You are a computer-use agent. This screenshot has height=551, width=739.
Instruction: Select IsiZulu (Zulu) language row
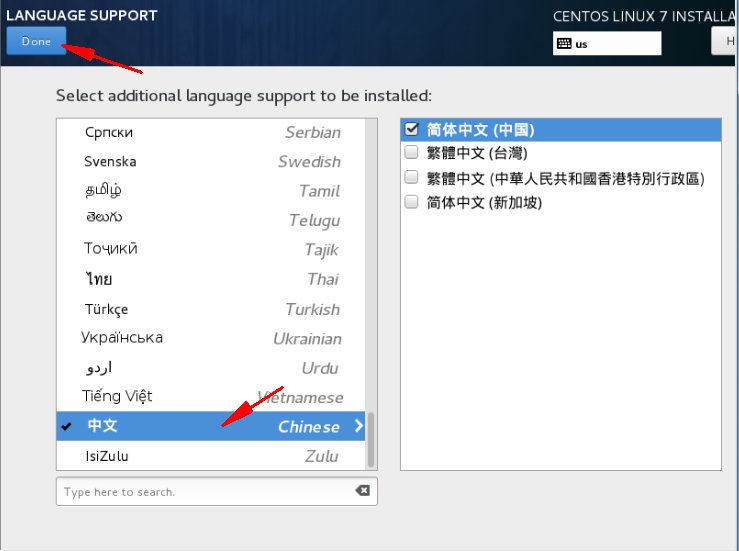pos(211,456)
